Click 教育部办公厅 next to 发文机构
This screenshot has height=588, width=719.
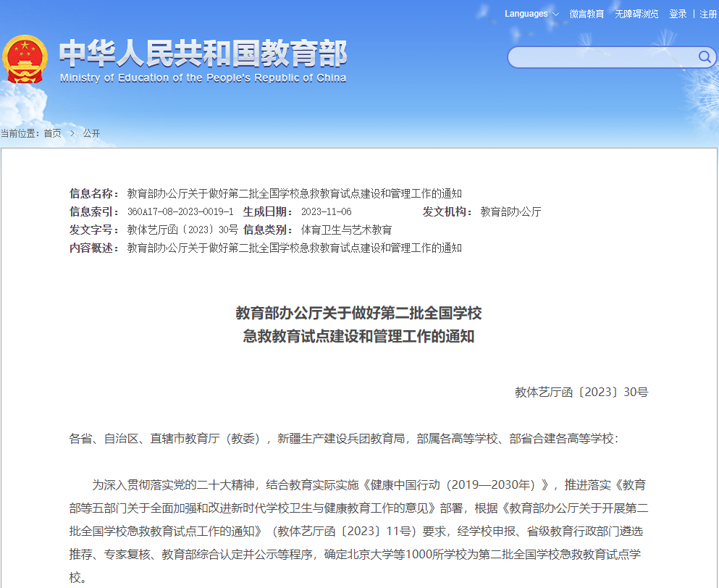(x=510, y=211)
